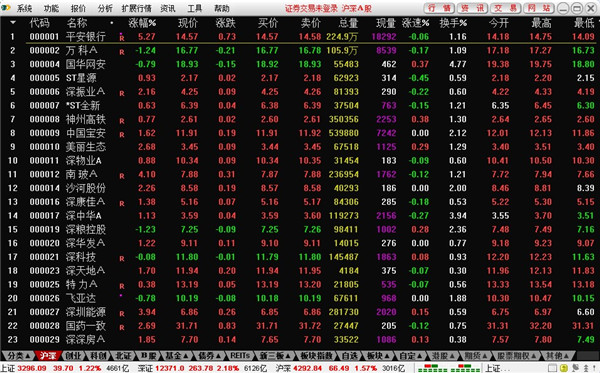Open the 系统 menu
600x373 pixels.
pyautogui.click(x=24, y=8)
